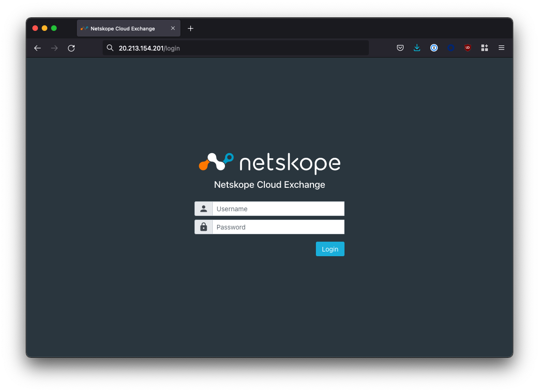Click the Netskope logo
The image size is (539, 392).
pyautogui.click(x=269, y=163)
